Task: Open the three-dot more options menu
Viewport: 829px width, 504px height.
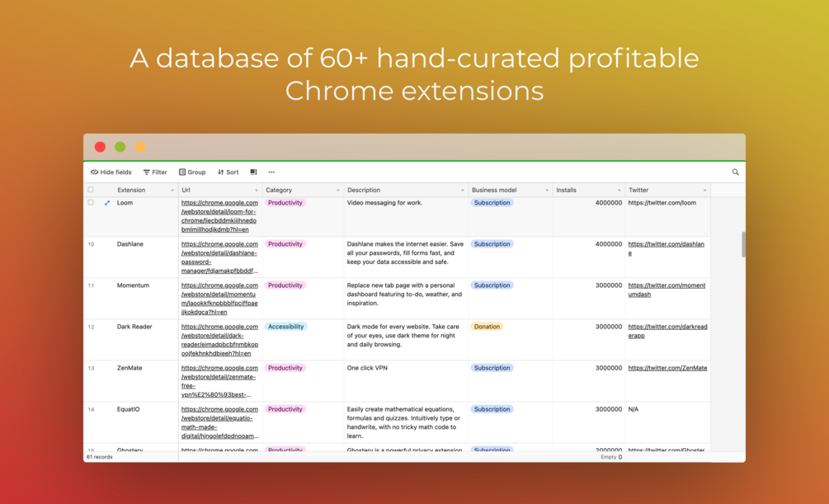Action: [271, 172]
